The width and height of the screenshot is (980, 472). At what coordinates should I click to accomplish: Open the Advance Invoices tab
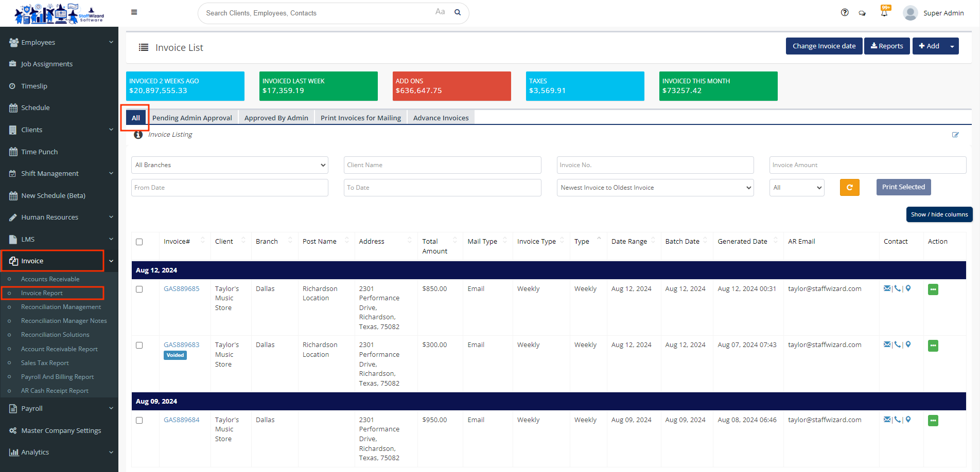tap(441, 118)
